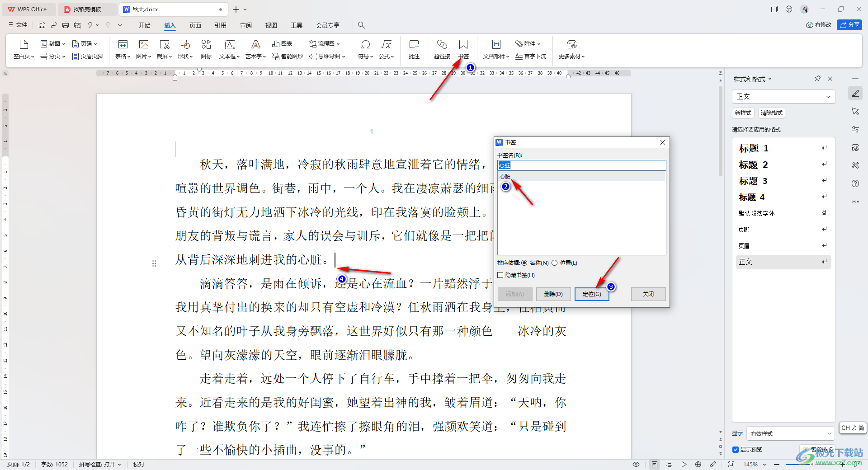Open the Icons library tool
Viewport: 868px width, 470px height.
pos(206,49)
